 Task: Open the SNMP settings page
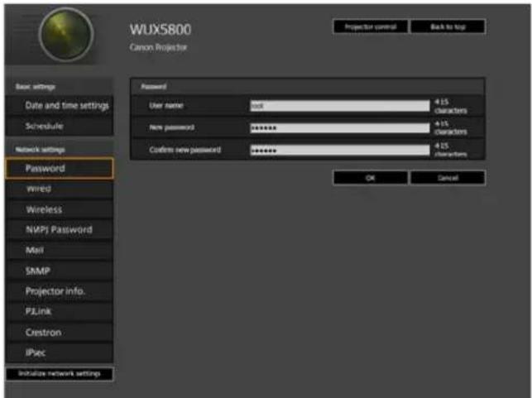[60, 271]
